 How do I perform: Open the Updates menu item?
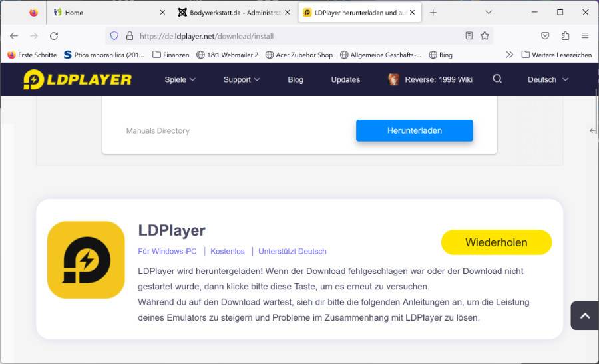click(x=345, y=79)
